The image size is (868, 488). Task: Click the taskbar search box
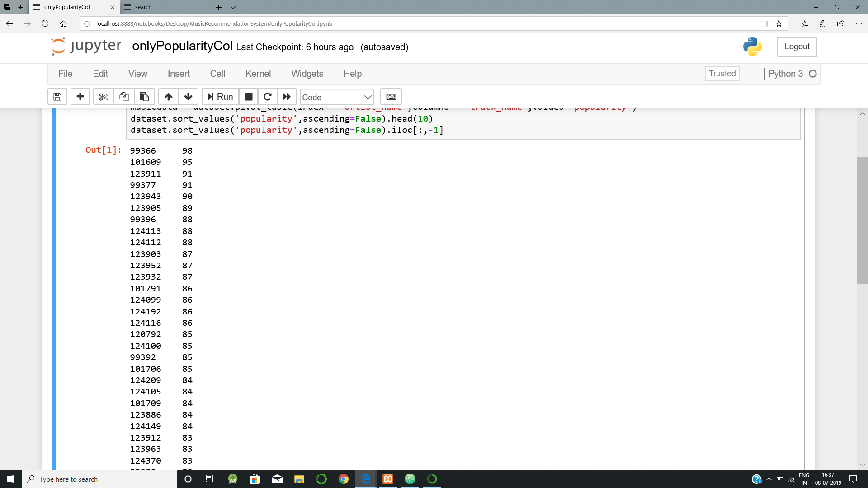tap(99, 479)
